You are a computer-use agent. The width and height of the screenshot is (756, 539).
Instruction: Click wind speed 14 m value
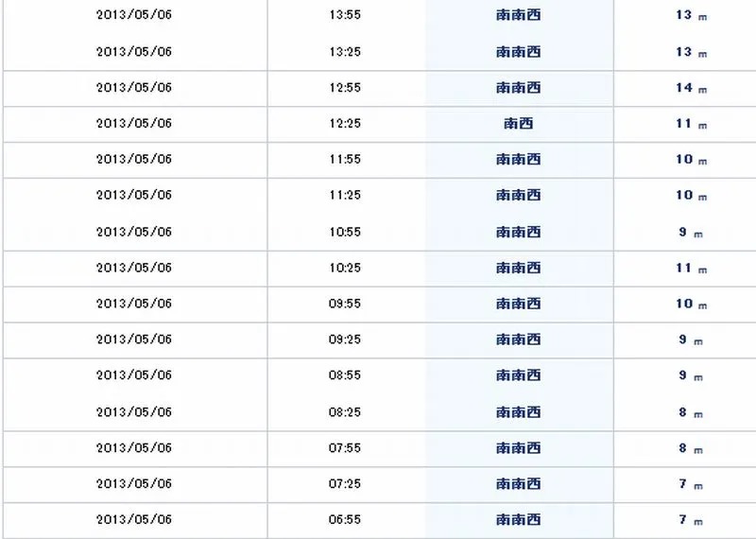688,88
